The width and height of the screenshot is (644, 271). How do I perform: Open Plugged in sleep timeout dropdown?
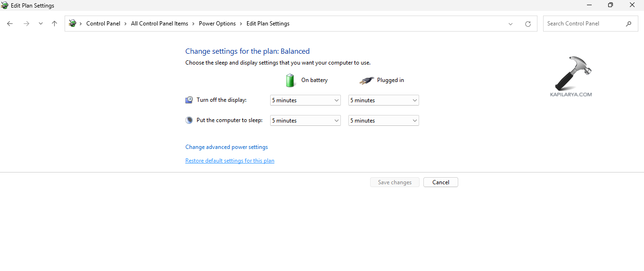(383, 121)
